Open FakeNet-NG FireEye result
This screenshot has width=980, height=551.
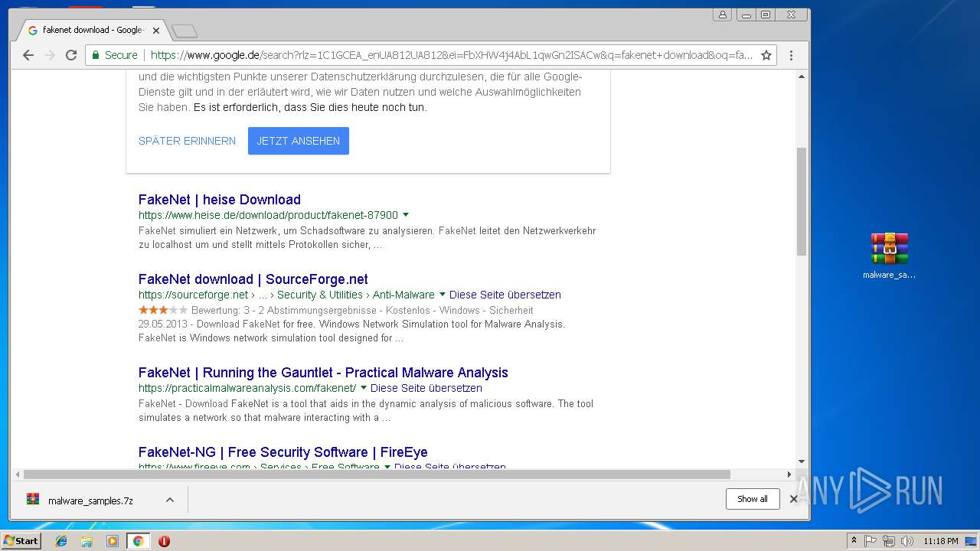283,452
